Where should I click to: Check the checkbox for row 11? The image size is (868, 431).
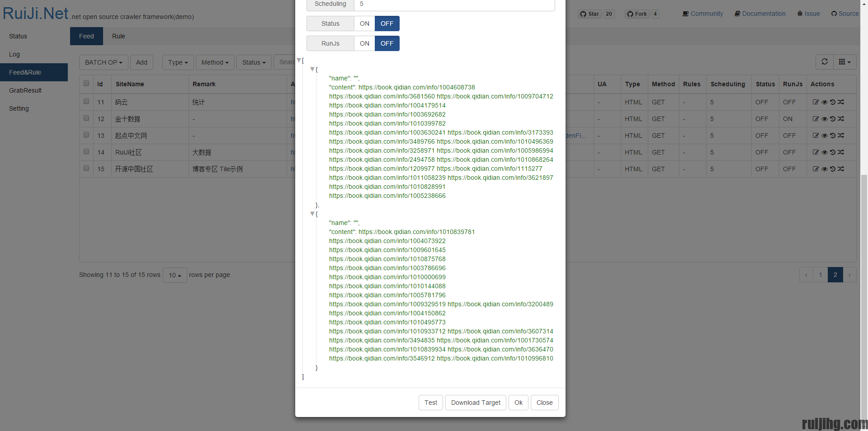(x=86, y=101)
